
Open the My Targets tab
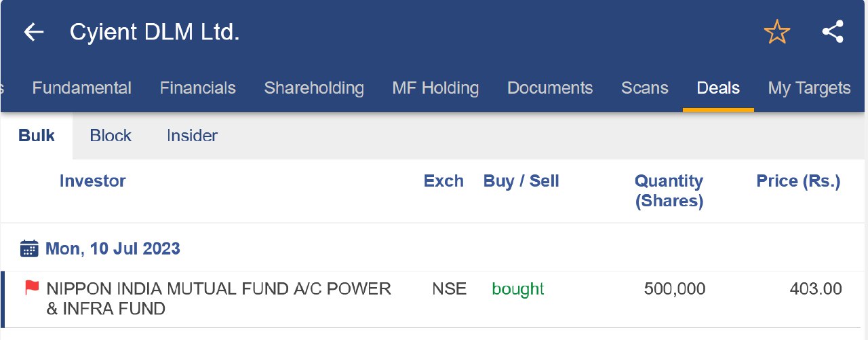(x=808, y=88)
